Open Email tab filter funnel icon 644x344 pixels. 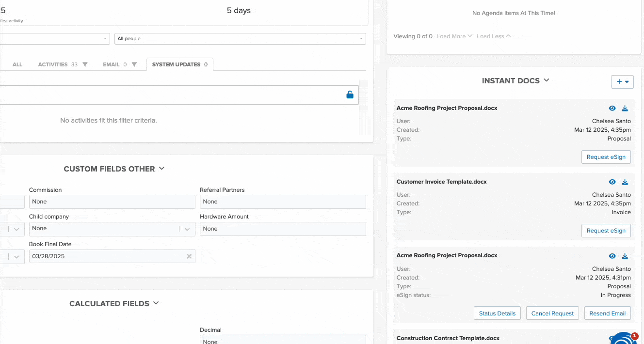134,64
